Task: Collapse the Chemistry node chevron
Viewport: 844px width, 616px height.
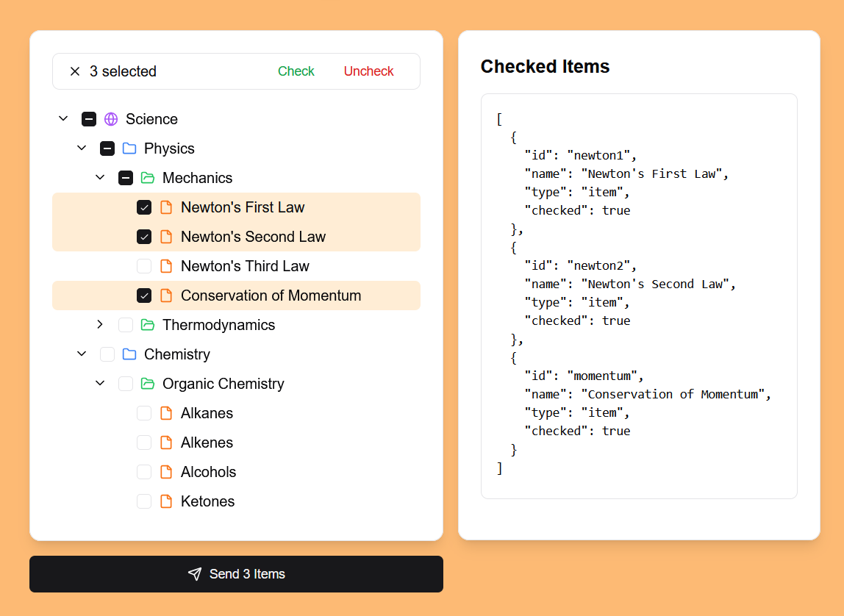Action: (x=82, y=354)
